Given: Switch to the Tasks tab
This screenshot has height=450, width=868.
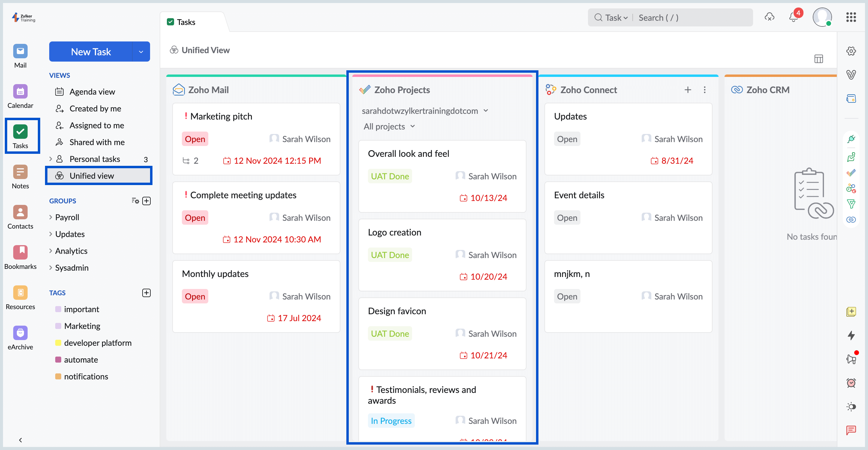Looking at the screenshot, I should pyautogui.click(x=186, y=22).
